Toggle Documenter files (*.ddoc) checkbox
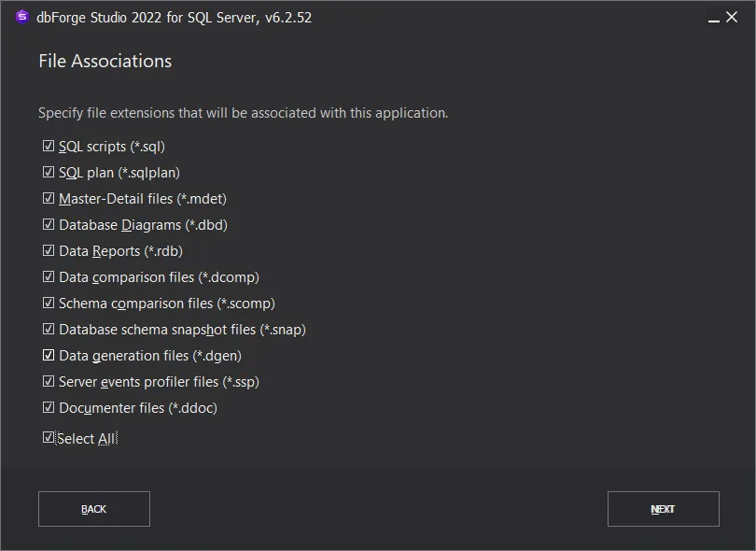This screenshot has height=551, width=756. [49, 408]
